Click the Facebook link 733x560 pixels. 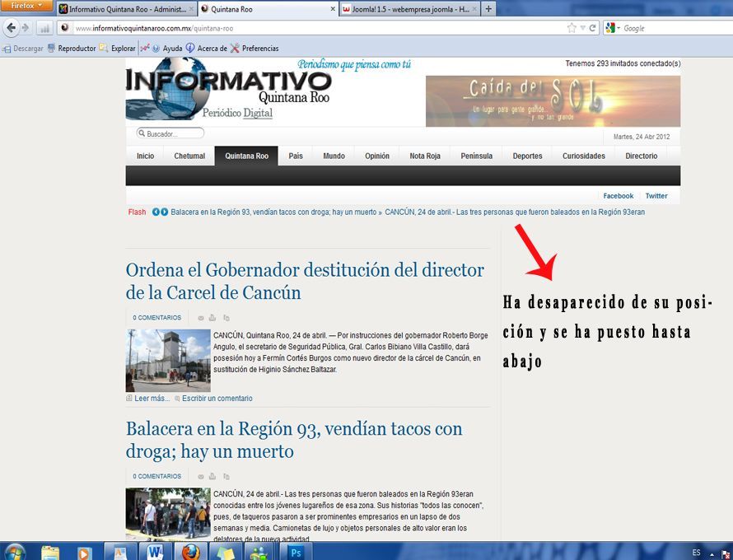pos(618,196)
